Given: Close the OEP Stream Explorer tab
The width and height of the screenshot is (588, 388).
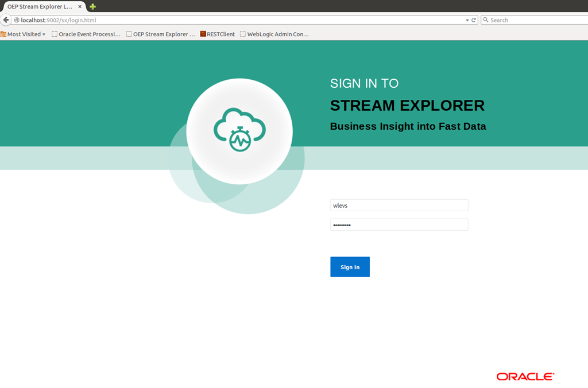Looking at the screenshot, I should [79, 6].
